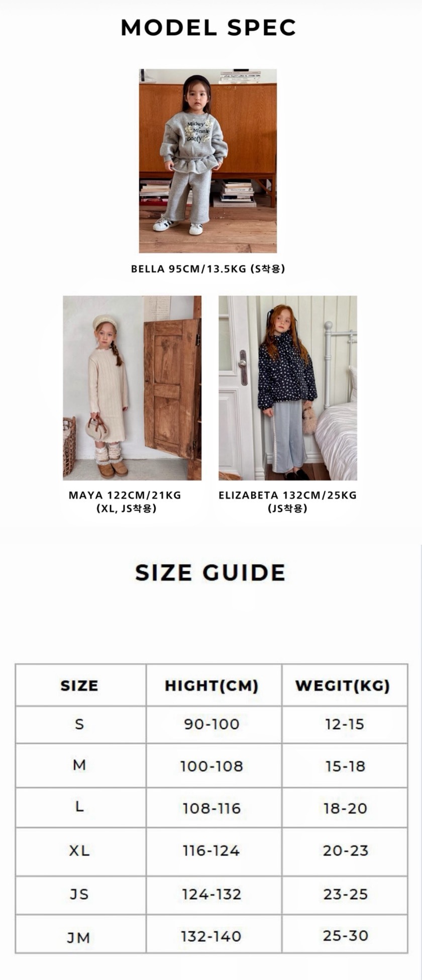
Task: Click the Bella model photo
Action: pos(207,161)
